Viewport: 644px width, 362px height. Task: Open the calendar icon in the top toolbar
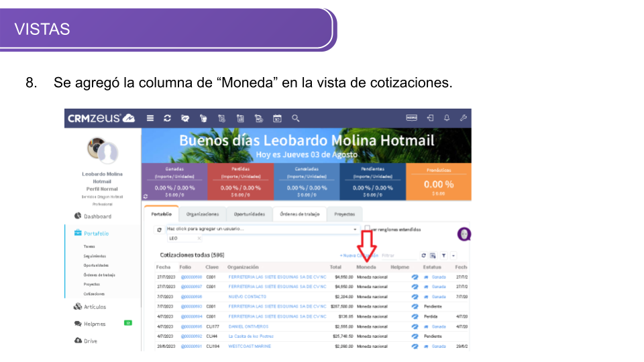(x=277, y=118)
